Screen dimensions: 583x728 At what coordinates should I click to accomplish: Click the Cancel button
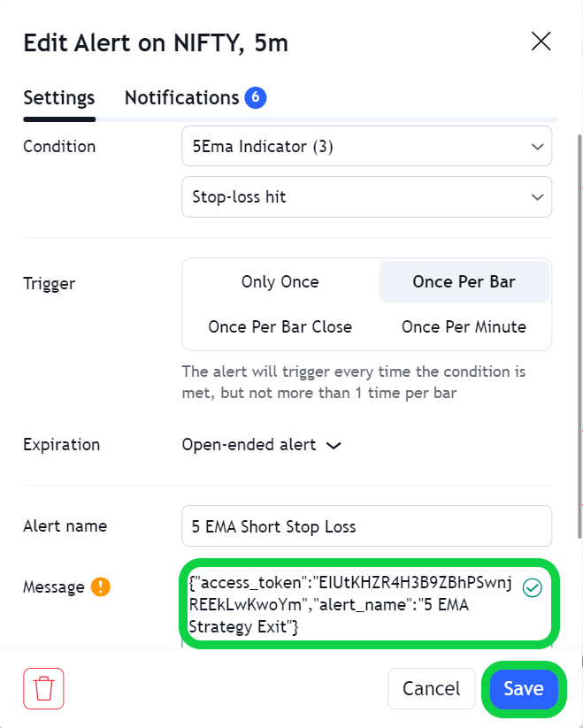431,688
